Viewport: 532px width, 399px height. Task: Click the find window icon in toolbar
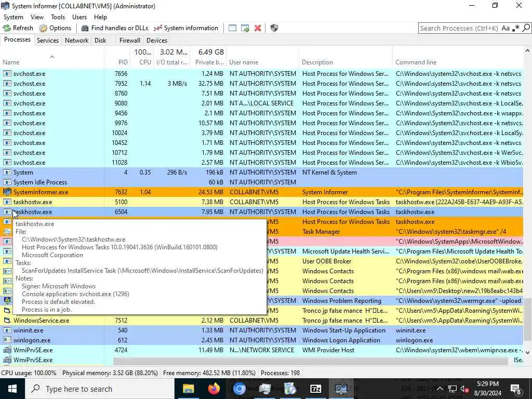click(232, 28)
